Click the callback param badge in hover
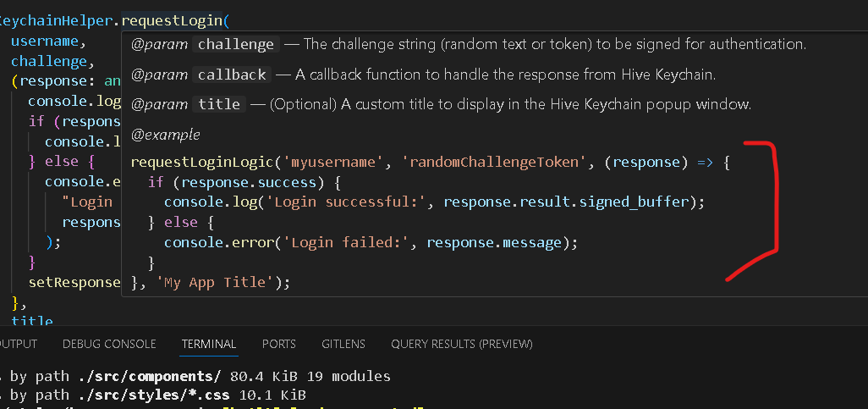The image size is (868, 409). (232, 75)
